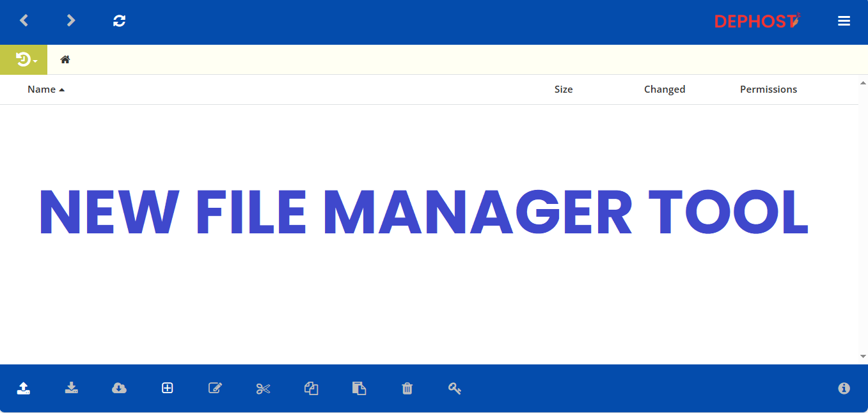Viewport: 868px width, 413px height.
Task: Click the edit pencil icon
Action: pos(216,388)
